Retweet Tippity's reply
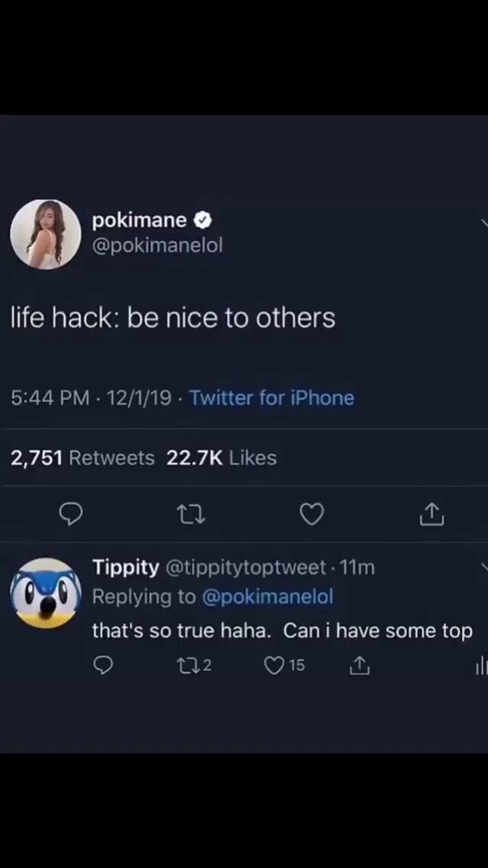This screenshot has height=868, width=488. (188, 665)
